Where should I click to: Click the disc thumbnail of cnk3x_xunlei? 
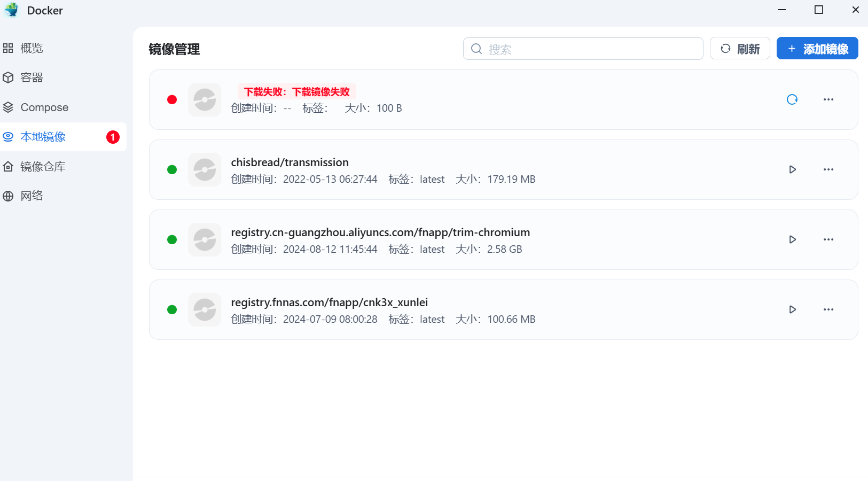[205, 309]
